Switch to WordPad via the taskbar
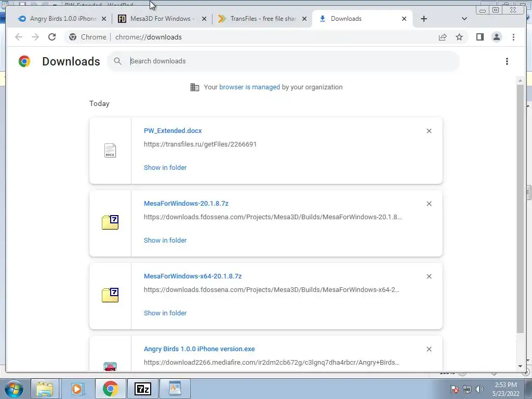This screenshot has width=532, height=399. pos(175,389)
